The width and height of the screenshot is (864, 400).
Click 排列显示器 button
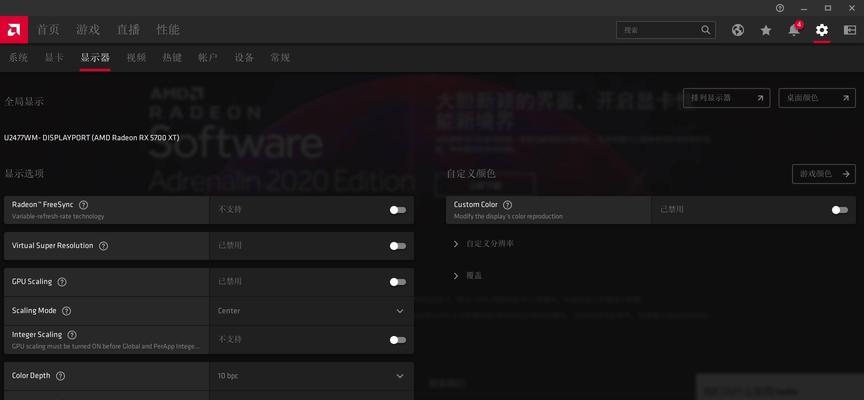tap(726, 98)
